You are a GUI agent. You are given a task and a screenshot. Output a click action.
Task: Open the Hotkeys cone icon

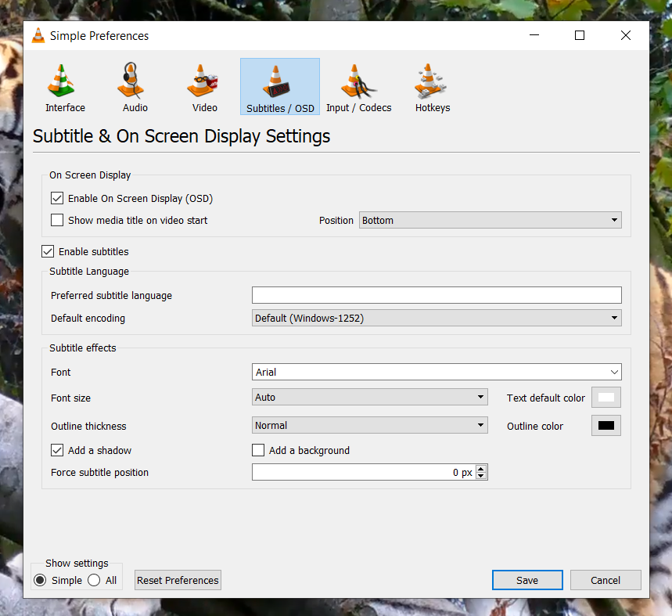[429, 81]
